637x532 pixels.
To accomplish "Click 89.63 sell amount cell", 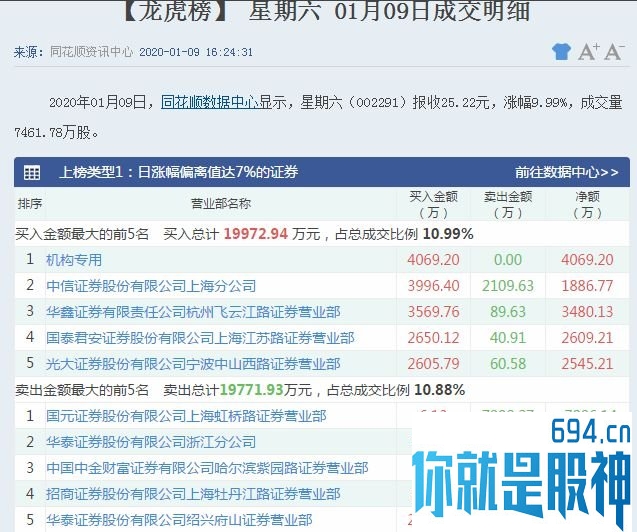I will (508, 312).
